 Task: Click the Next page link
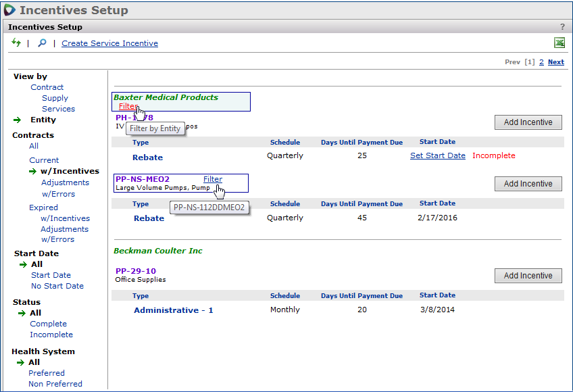coord(555,62)
